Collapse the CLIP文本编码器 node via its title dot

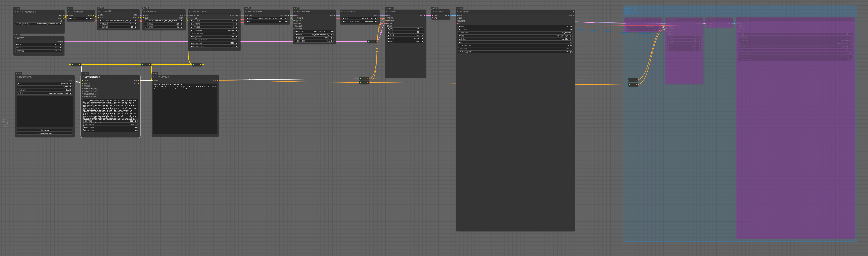[x=154, y=77]
